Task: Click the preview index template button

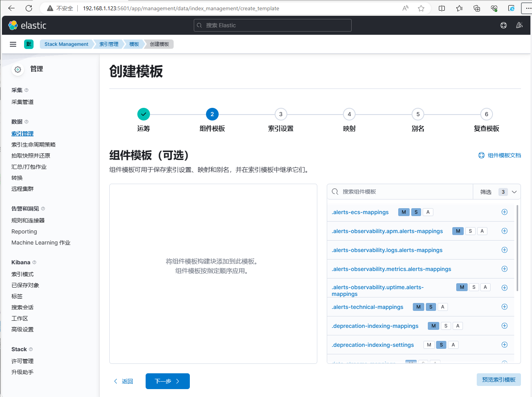Action: (x=498, y=380)
